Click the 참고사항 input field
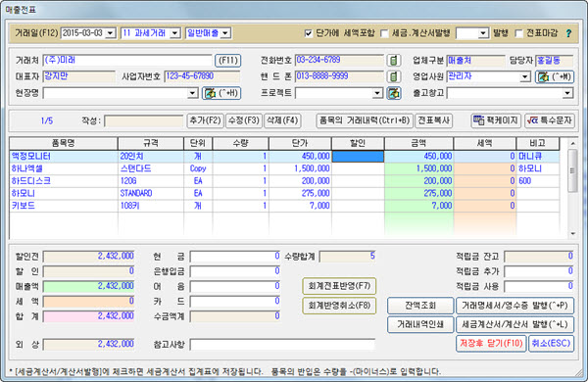 [282, 345]
